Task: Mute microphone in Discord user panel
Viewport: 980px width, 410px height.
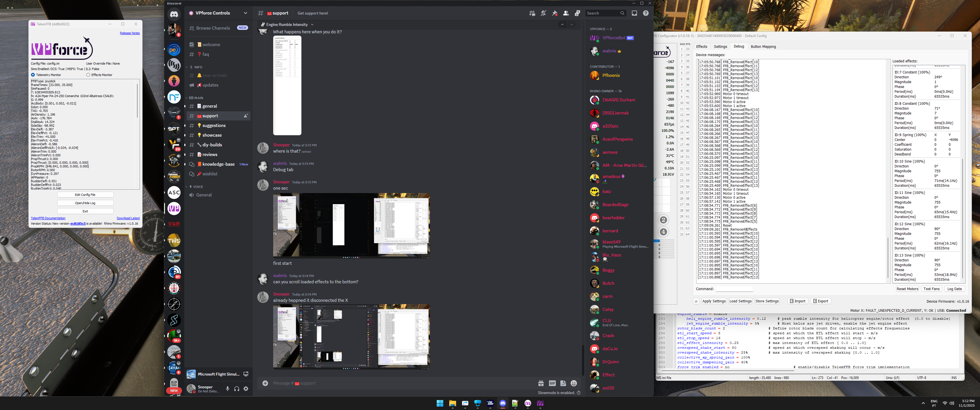Action: (228, 389)
